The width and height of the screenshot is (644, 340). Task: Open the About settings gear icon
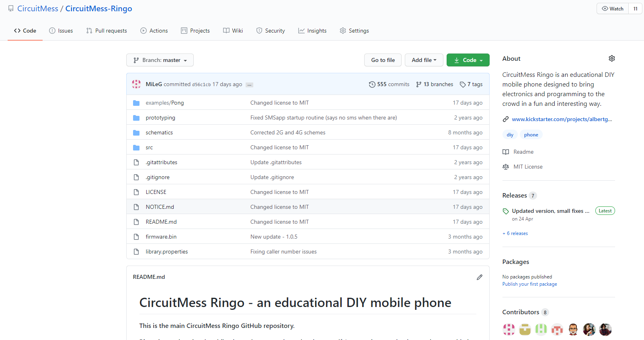611,58
